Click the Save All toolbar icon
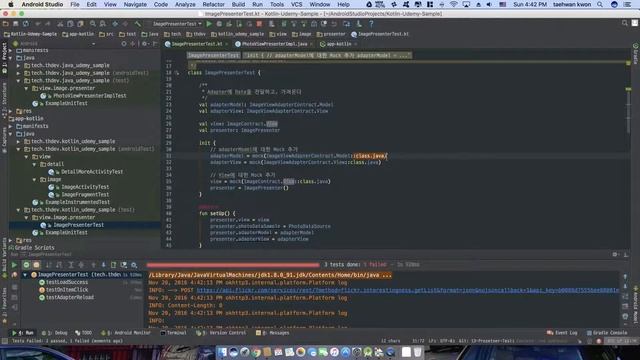Viewport: 640px width, 360px height. coord(16,24)
